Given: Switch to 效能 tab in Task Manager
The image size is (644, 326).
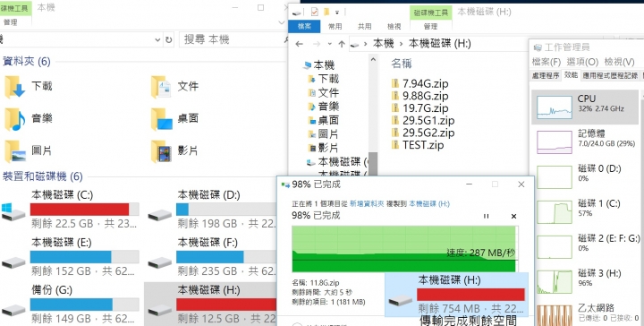Looking at the screenshot, I should click(571, 75).
